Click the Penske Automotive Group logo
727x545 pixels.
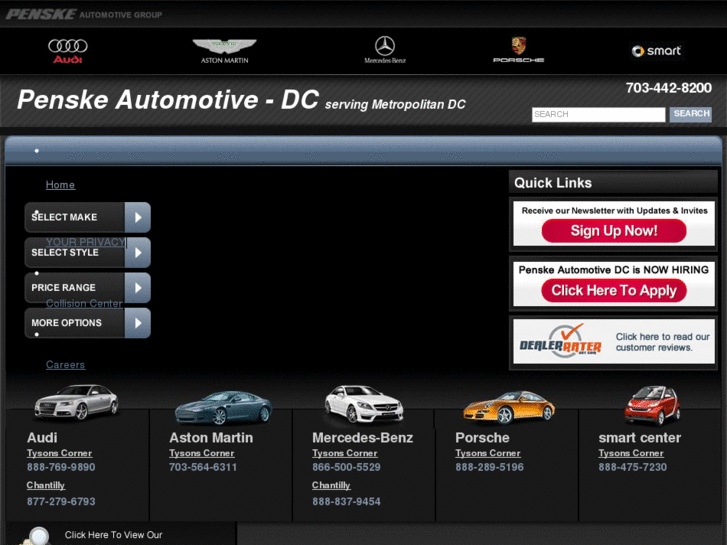pyautogui.click(x=84, y=14)
